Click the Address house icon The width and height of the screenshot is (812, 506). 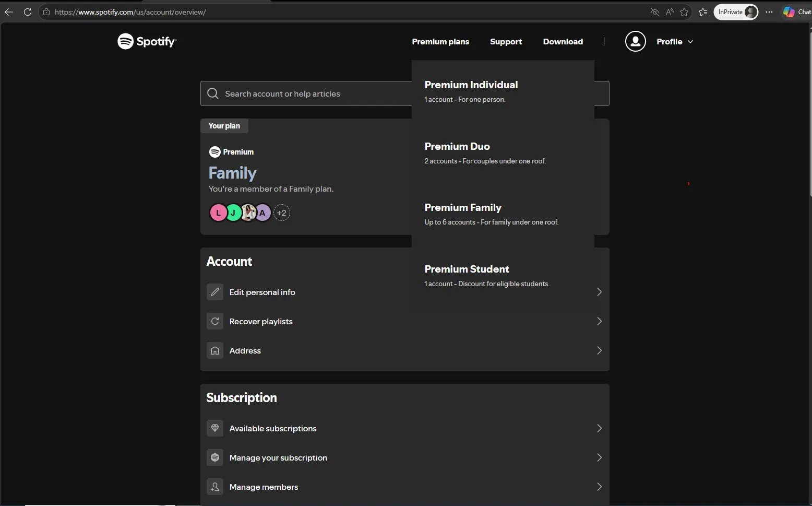tap(215, 350)
